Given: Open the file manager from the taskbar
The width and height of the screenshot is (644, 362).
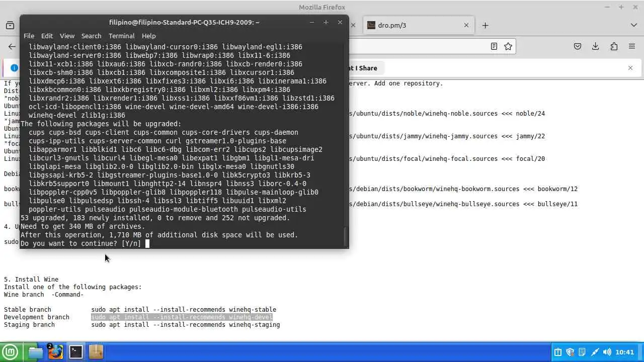Looking at the screenshot, I should click(36, 352).
